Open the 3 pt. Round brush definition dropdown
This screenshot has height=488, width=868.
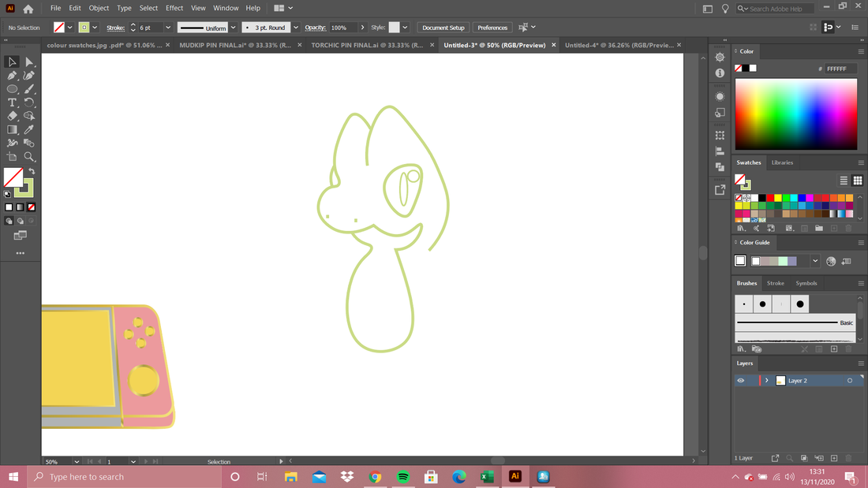296,28
